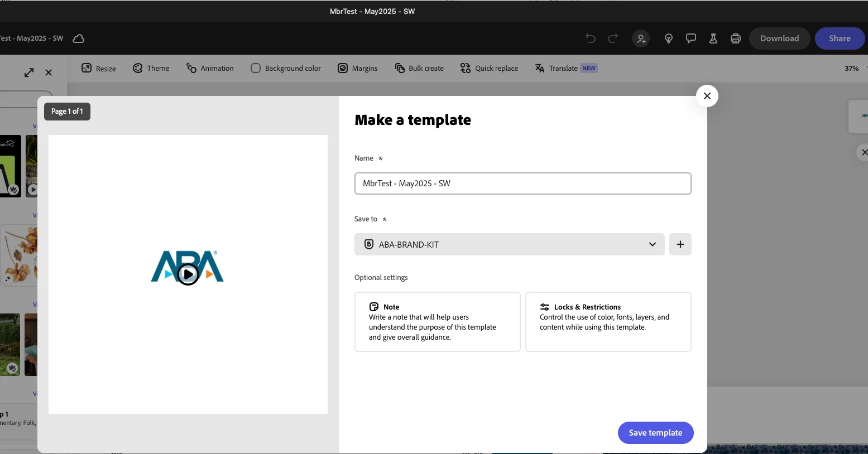Viewport: 868px width, 454px height.
Task: Open the Animation option
Action: (x=210, y=68)
